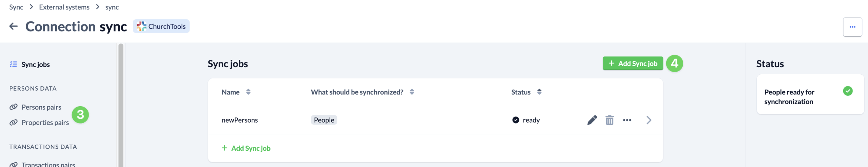Sort the table by Name column
This screenshot has width=868, height=167.
(x=248, y=92)
